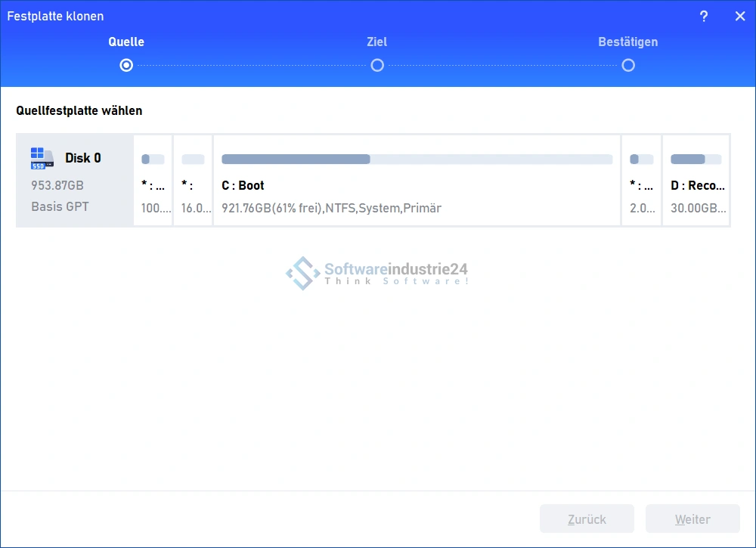Screen dimensions: 756x548
Task: Click the C: Boot partition usage bar
Action: point(417,159)
